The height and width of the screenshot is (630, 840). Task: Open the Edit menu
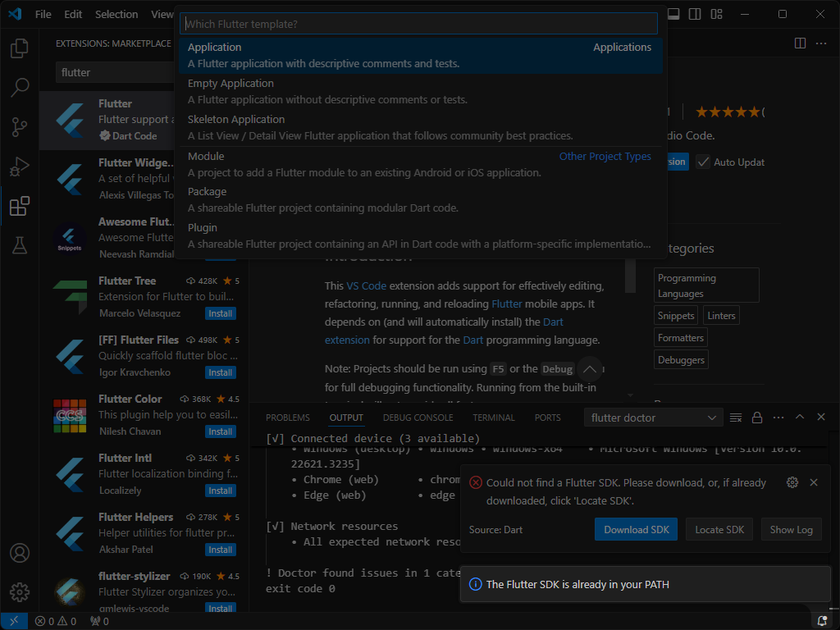(73, 15)
